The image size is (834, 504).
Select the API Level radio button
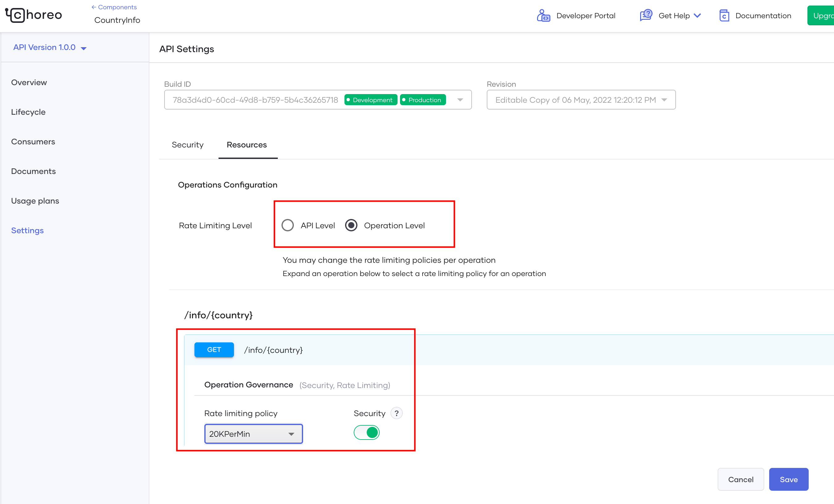tap(287, 225)
